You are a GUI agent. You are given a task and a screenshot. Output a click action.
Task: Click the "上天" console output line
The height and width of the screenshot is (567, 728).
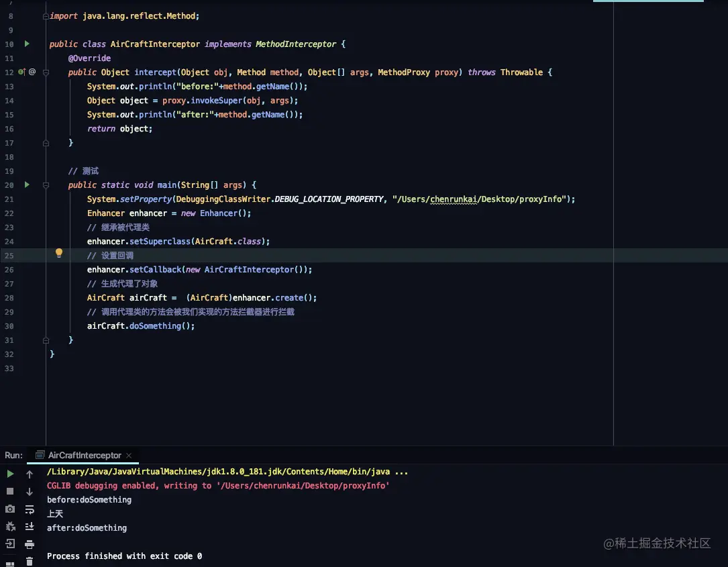pyautogui.click(x=55, y=513)
